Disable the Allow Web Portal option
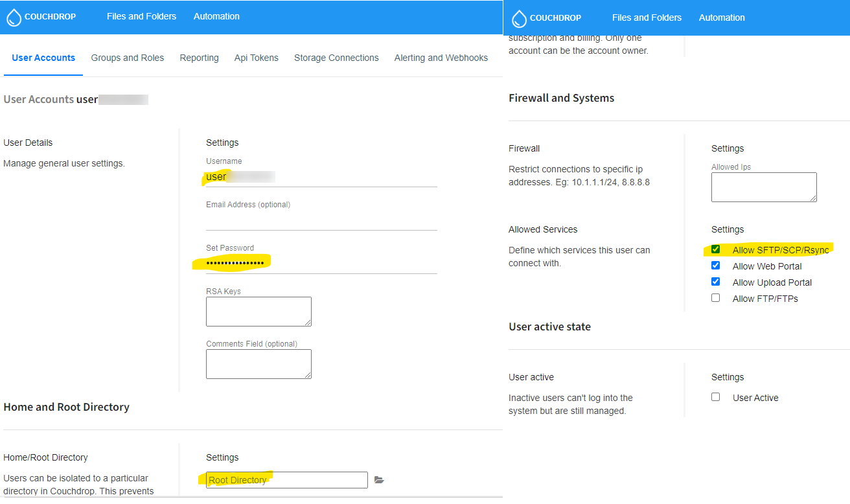Viewport: 850px width, 504px height. coord(715,265)
